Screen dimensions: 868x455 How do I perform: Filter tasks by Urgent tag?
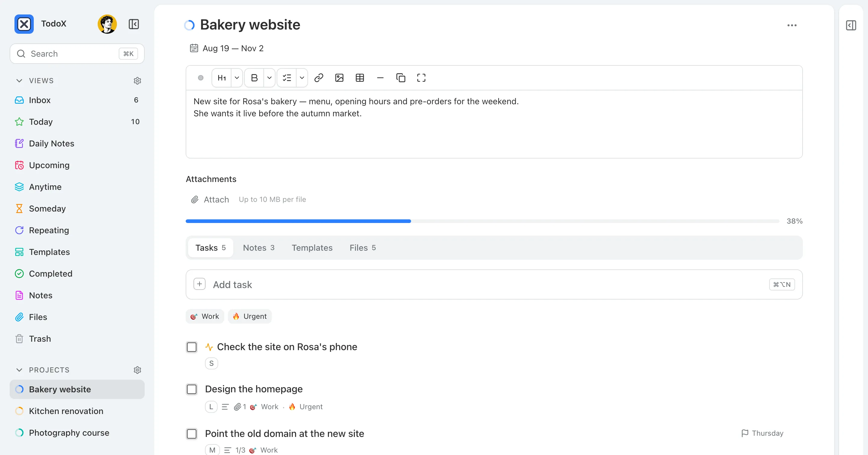[x=250, y=316]
